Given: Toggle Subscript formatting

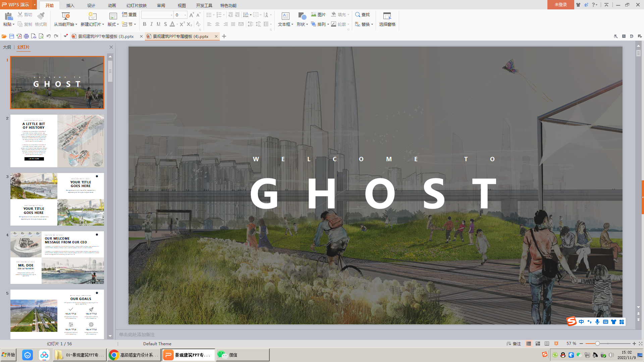Looking at the screenshot, I should point(190,24).
